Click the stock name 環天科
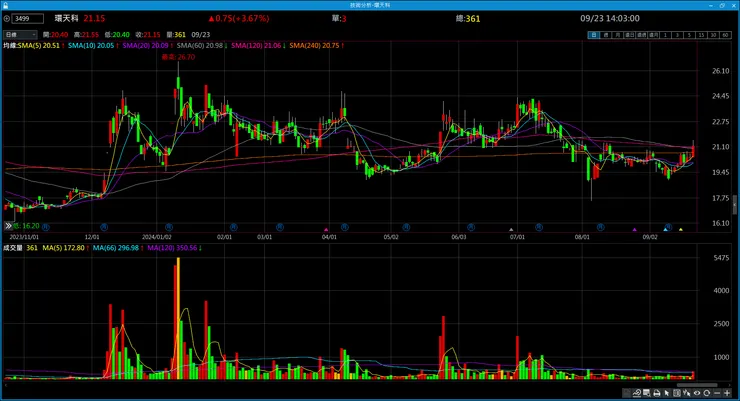Viewport: 740px width, 401px height. click(67, 18)
